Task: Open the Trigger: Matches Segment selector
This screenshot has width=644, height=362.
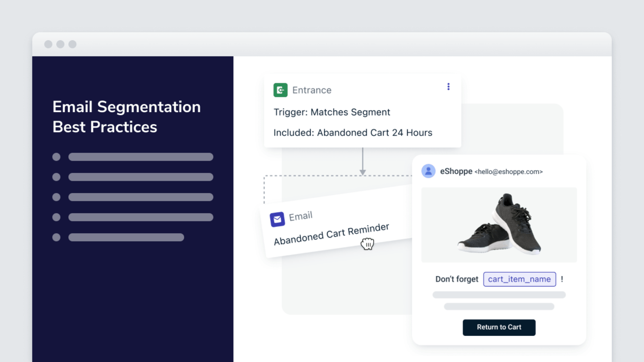Action: [332, 112]
